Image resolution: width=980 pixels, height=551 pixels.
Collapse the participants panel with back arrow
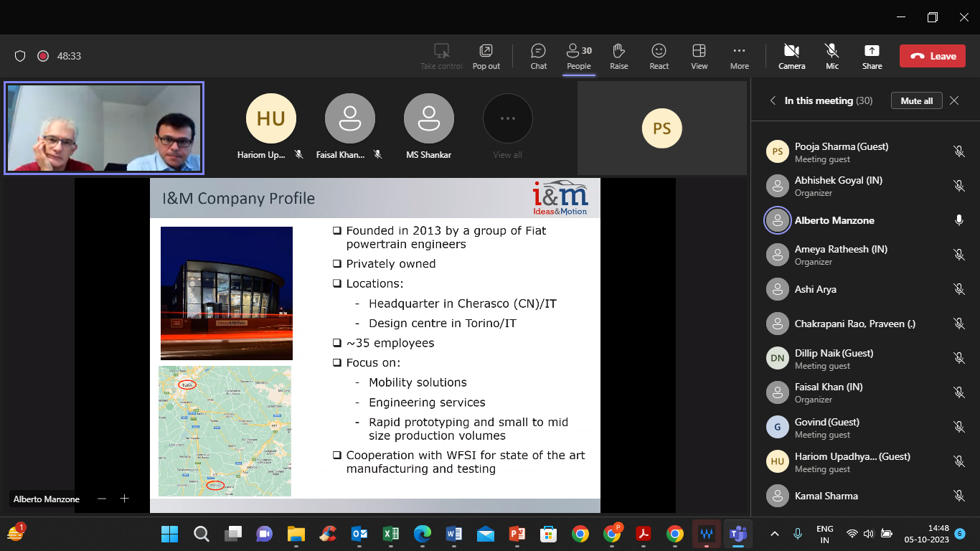(773, 100)
